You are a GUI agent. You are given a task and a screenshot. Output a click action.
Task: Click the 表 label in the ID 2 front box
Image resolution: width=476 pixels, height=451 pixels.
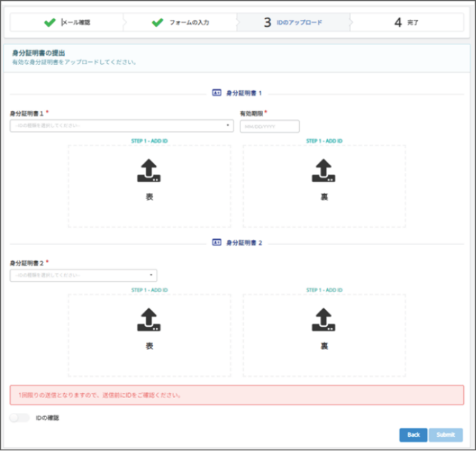coord(149,346)
